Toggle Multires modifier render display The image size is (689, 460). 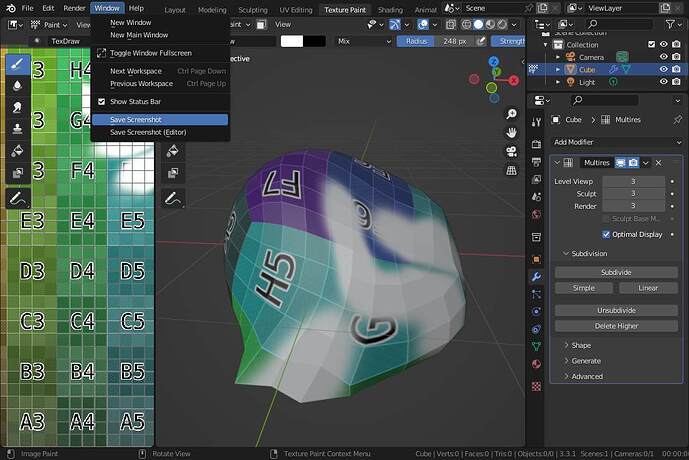(x=633, y=163)
